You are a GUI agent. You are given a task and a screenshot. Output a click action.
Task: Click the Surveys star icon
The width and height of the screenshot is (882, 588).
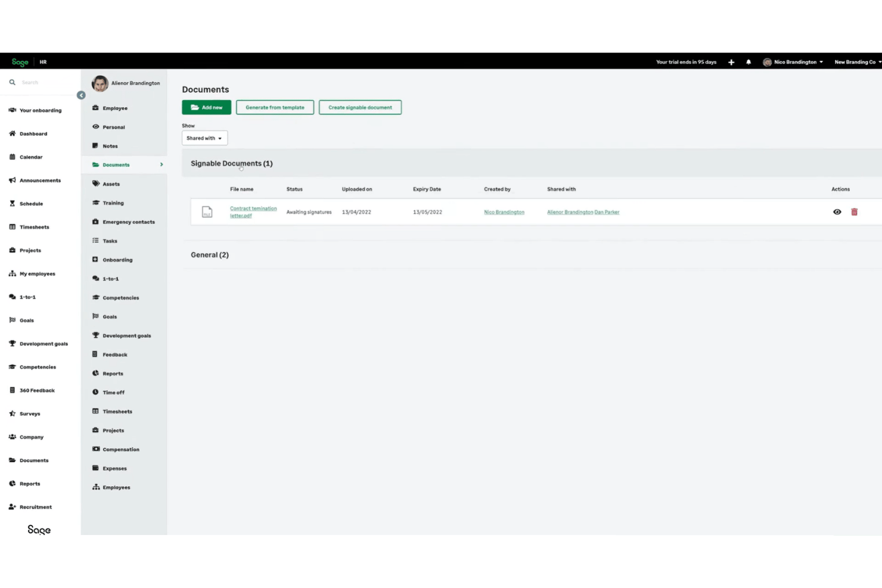pyautogui.click(x=12, y=413)
